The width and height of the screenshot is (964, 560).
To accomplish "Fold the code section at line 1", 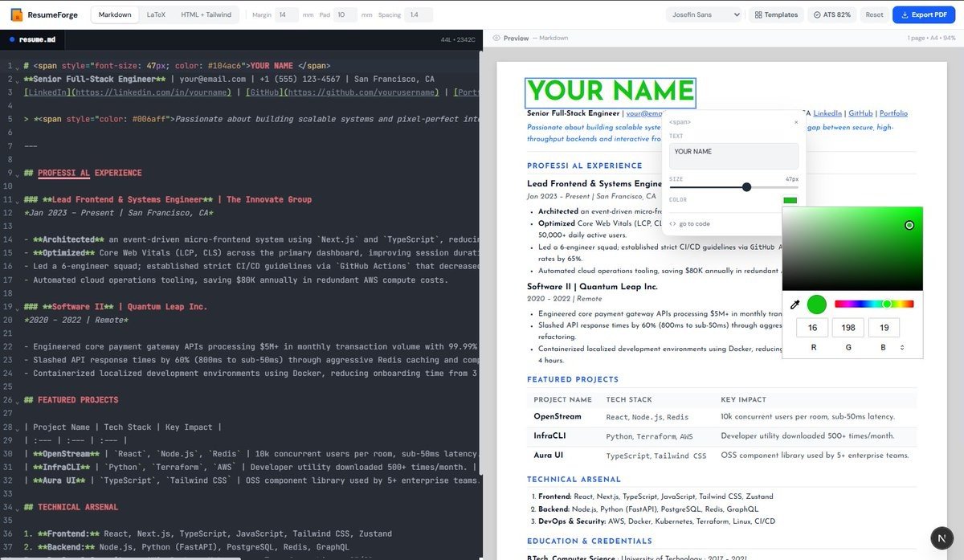I will (x=18, y=66).
